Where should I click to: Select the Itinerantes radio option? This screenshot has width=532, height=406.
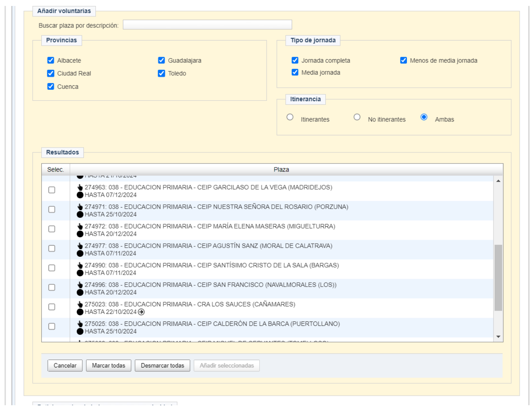[290, 117]
